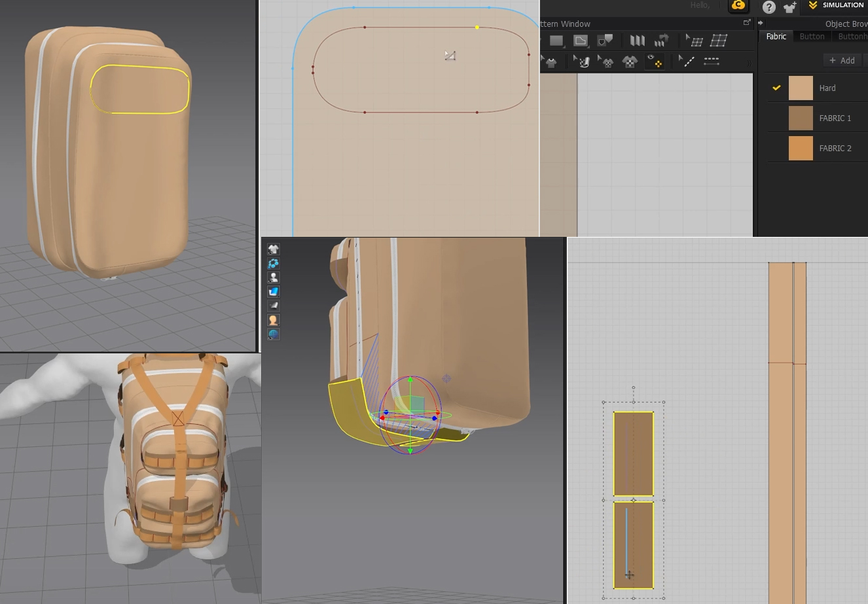Viewport: 868px width, 604px height.
Task: Select the upper yellow-outlined brown pattern piece
Action: click(633, 453)
